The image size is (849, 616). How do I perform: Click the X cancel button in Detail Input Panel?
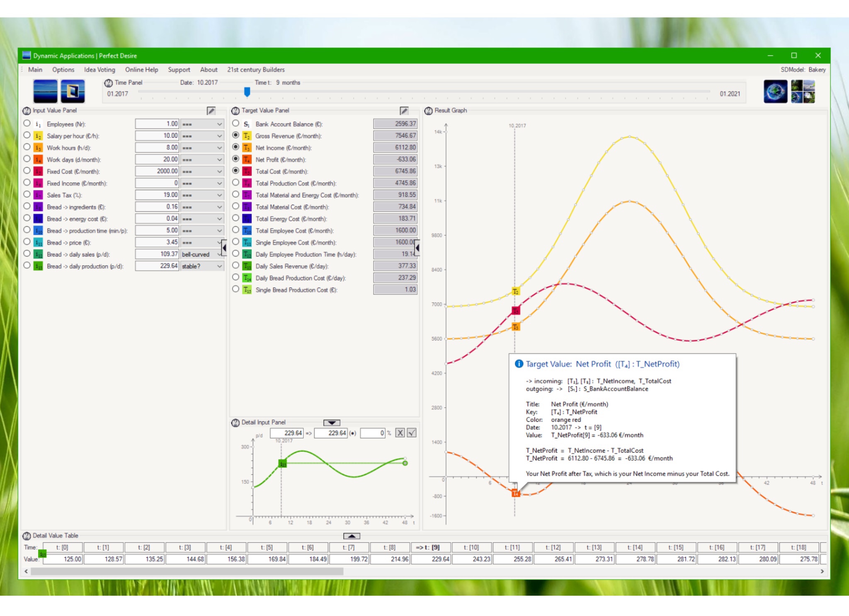400,433
